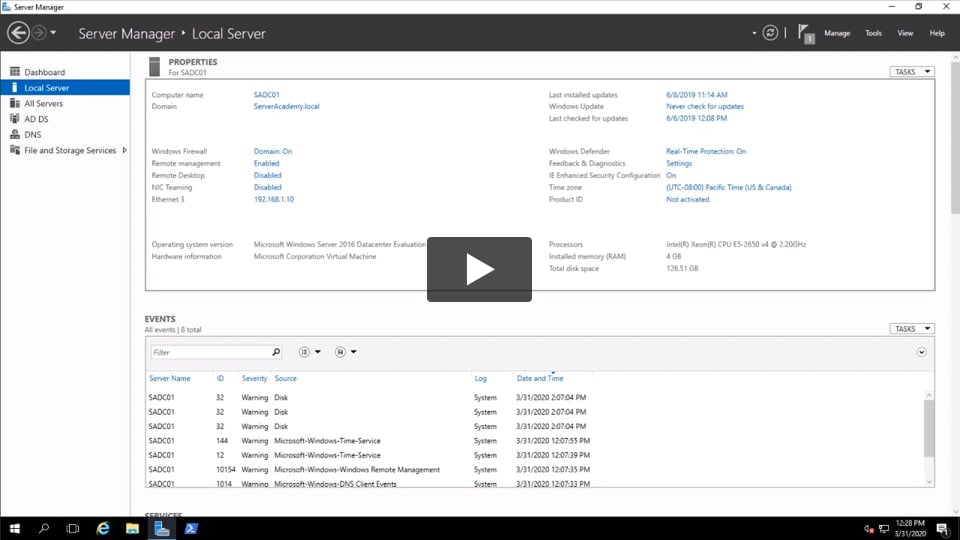Click the back navigation arrow
The image size is (960, 540).
pos(18,33)
